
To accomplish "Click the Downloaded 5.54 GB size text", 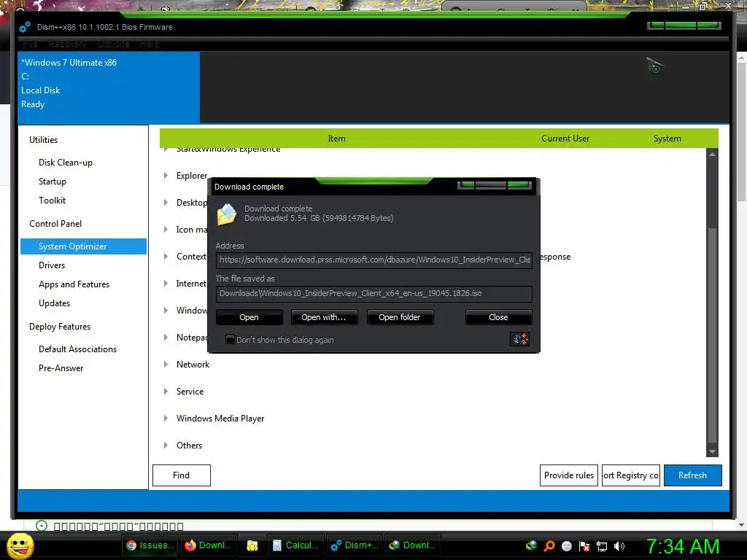I will click(319, 218).
